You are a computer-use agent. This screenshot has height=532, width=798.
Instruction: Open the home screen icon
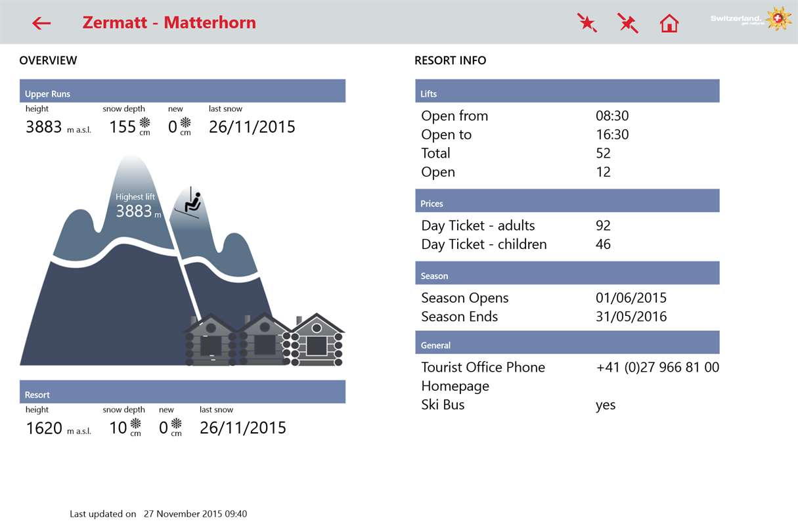click(x=669, y=24)
